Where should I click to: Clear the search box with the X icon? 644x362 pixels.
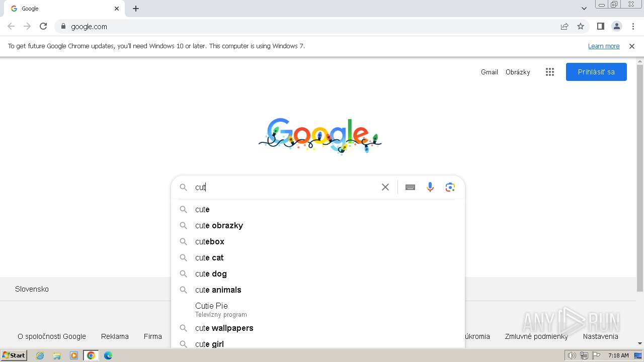pyautogui.click(x=385, y=187)
